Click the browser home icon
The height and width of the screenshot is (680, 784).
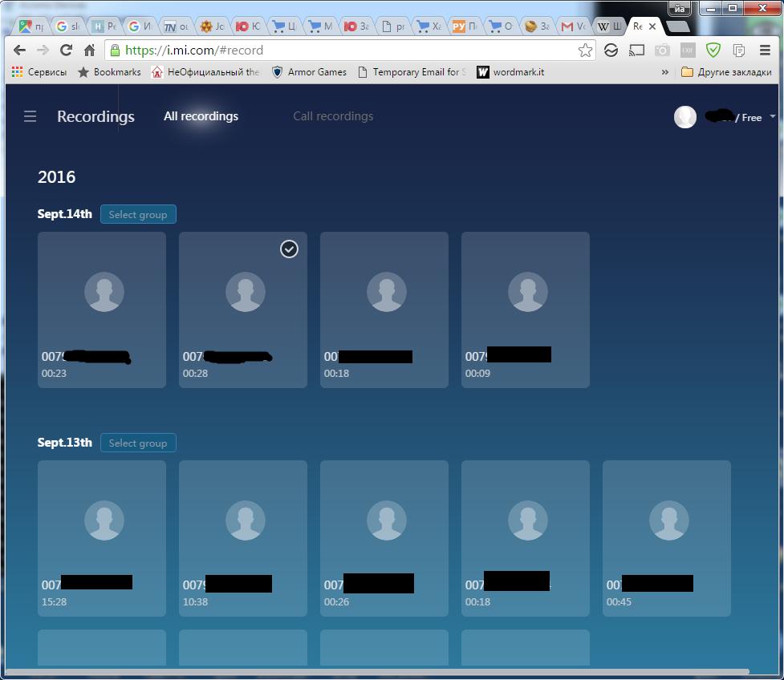(90, 50)
